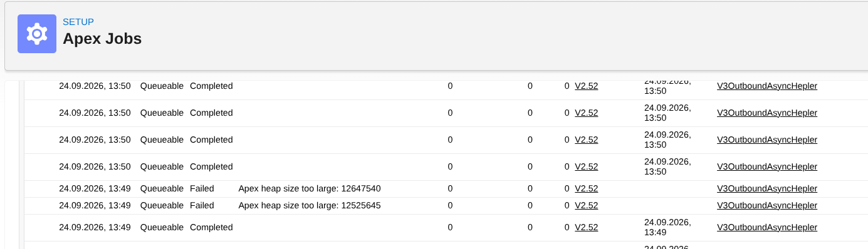Open V3OutboundAsyncHepler class in the 12525645 failed row
The image size is (868, 249).
767,205
